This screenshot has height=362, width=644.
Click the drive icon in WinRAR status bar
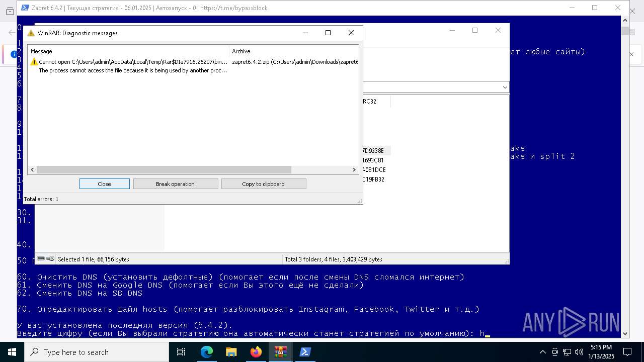pos(41,259)
